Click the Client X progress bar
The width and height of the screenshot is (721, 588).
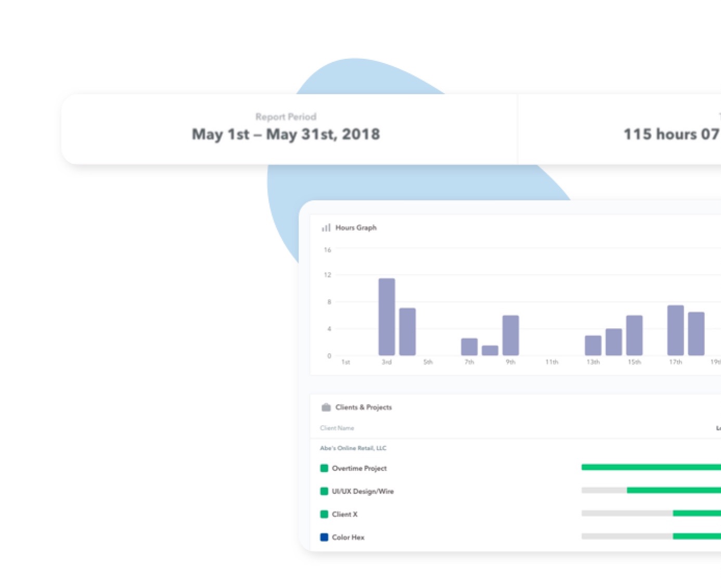pyautogui.click(x=651, y=513)
